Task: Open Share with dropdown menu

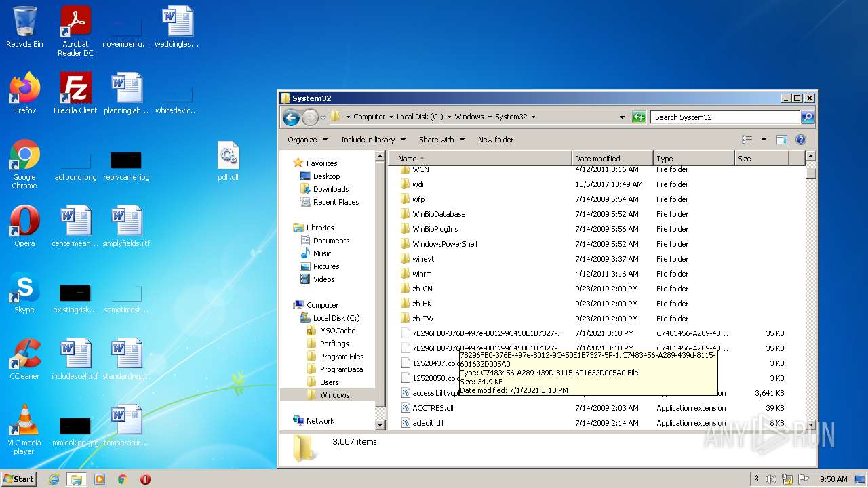Action: pos(441,140)
